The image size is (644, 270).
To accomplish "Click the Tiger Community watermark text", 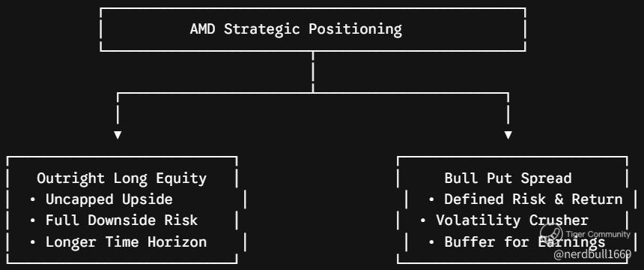I will pos(598,234).
